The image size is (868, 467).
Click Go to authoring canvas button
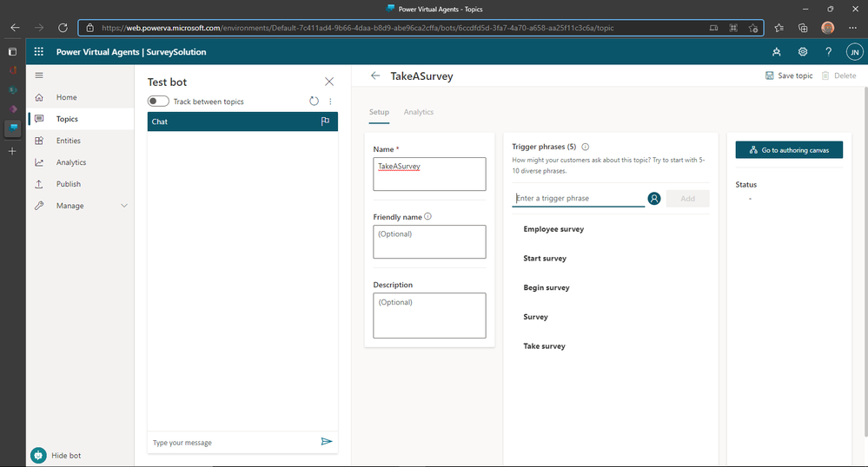coord(789,150)
